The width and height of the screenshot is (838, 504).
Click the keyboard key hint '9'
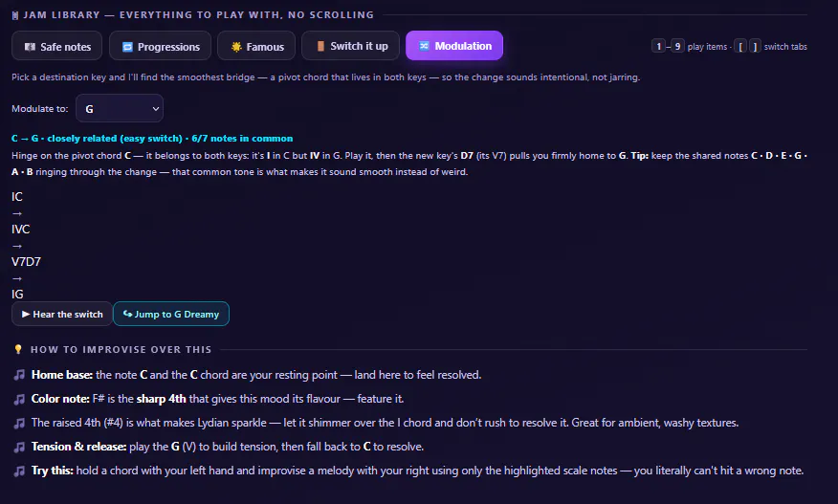pos(677,47)
